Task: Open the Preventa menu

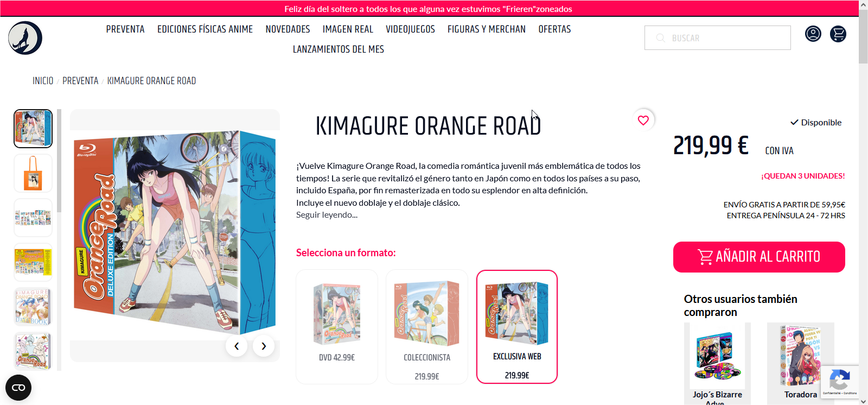Action: 125,29
